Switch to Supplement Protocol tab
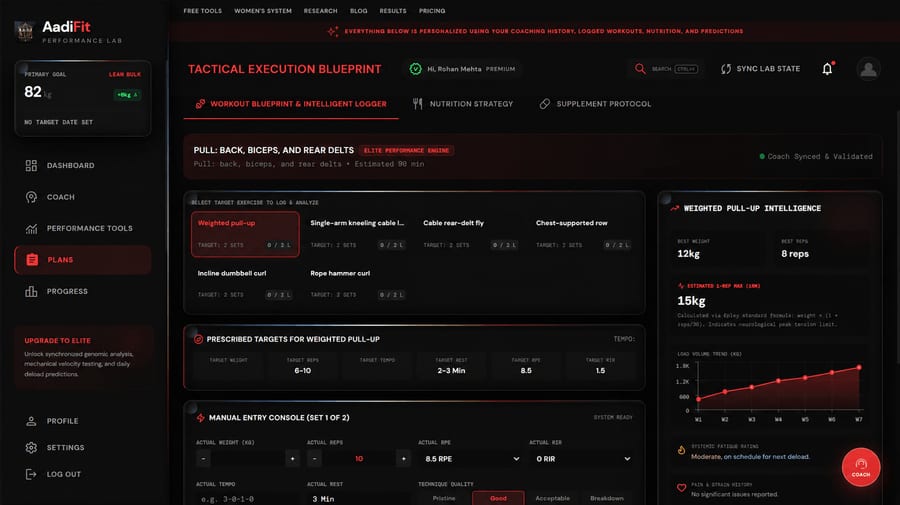The image size is (900, 505). 595,104
